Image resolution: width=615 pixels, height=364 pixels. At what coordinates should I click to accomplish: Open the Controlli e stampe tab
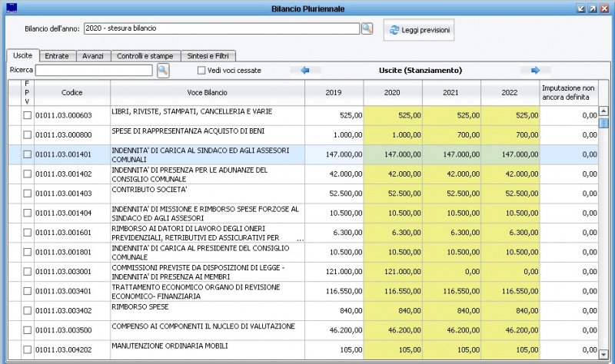[x=146, y=56]
